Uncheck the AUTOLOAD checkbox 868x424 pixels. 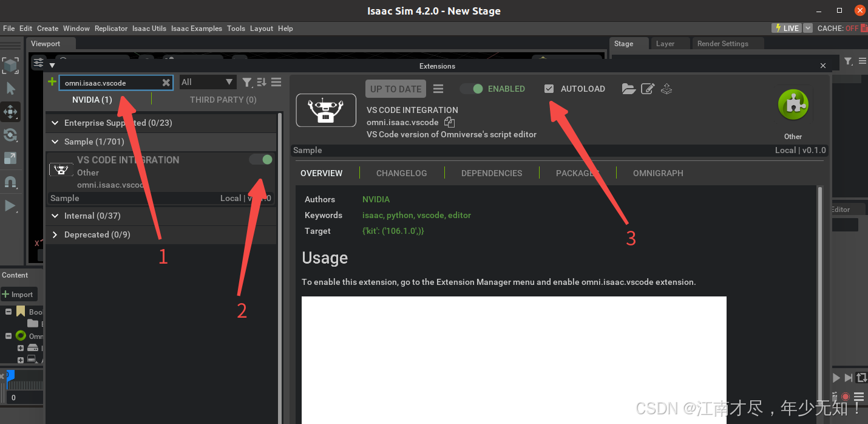point(549,89)
